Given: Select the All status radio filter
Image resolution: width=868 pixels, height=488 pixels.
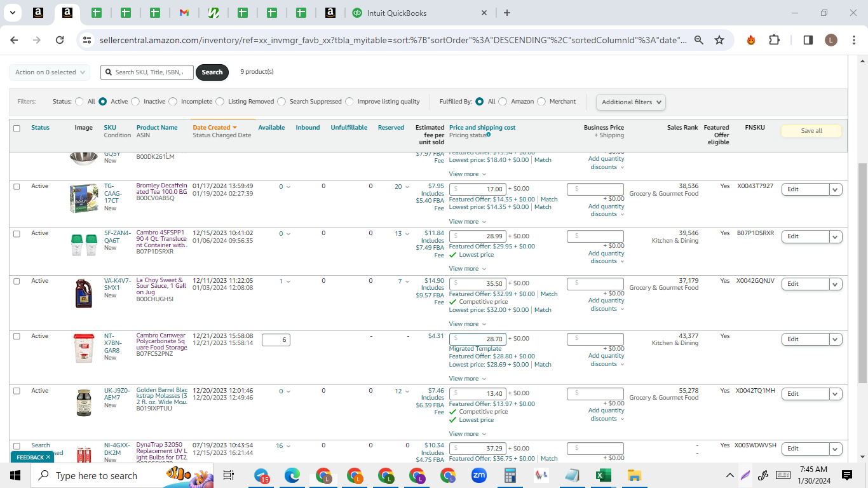Looking at the screenshot, I should [79, 102].
